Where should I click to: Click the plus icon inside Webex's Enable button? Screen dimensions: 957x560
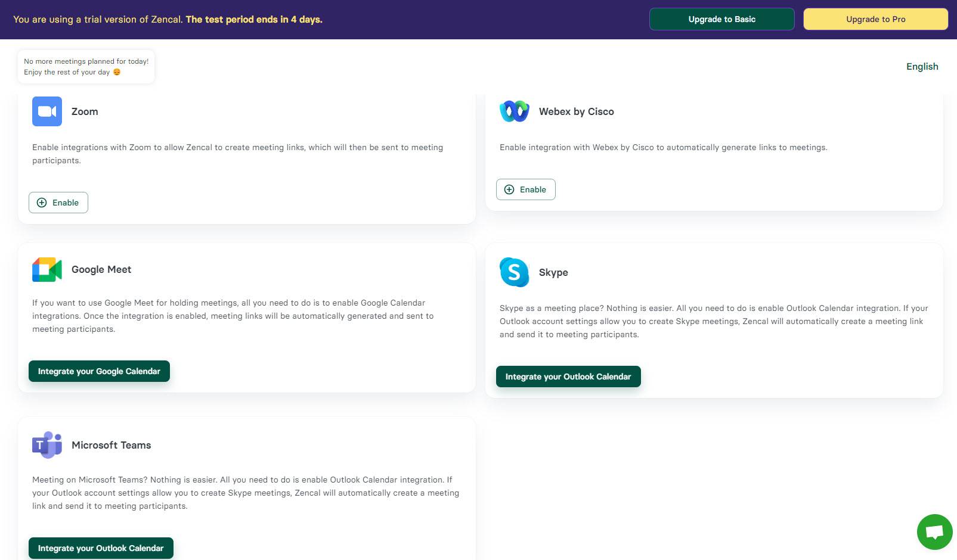[509, 189]
